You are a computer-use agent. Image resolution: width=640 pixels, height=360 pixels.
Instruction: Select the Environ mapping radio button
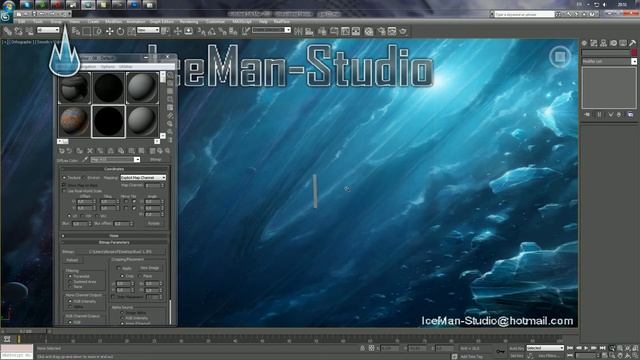[84, 178]
